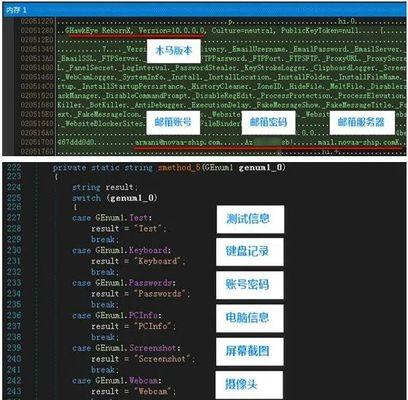
Task: Click the _KeyStrokeLogger string
Action: [275, 68]
